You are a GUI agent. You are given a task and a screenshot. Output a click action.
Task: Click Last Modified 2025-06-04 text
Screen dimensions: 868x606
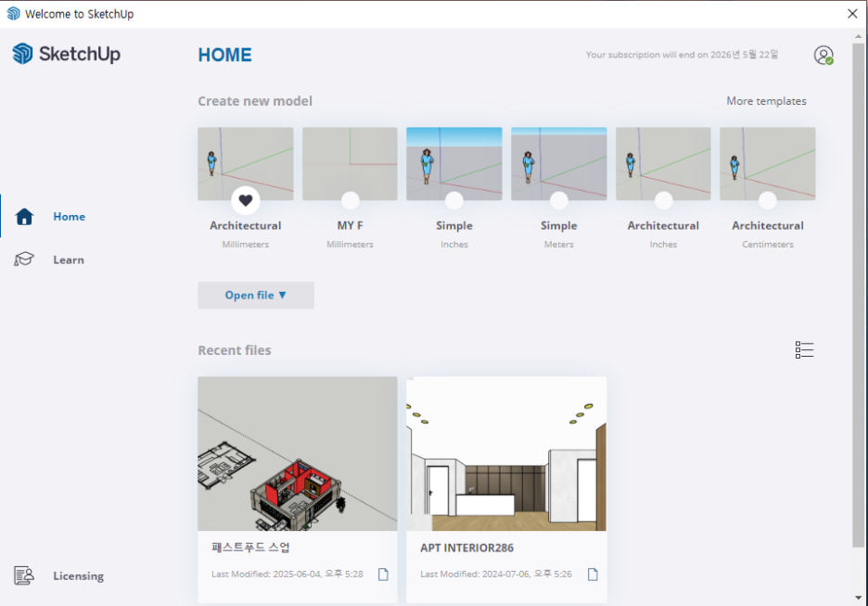pos(287,574)
